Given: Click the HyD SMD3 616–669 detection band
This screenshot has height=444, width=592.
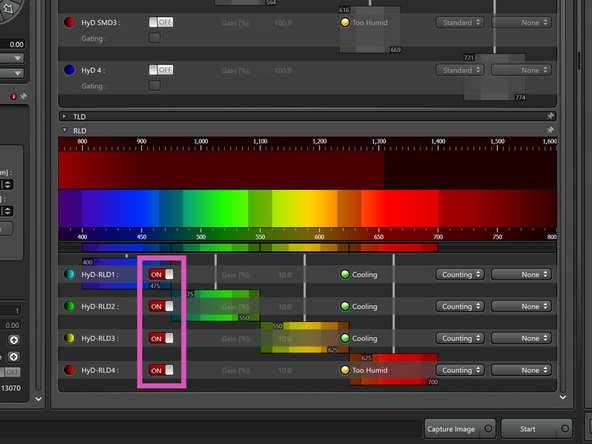Looking at the screenshot, I should tap(370, 29).
